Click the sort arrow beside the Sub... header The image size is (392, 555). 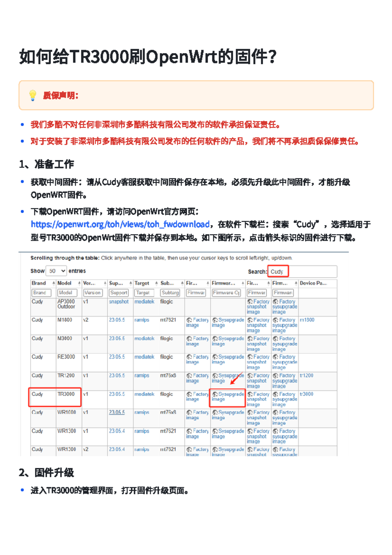pos(182,283)
